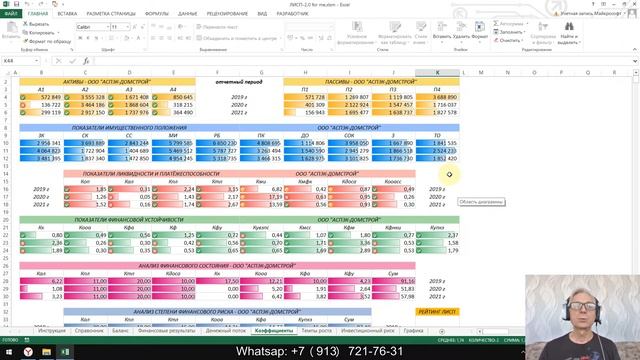Collapse the ribbon with the chevron arrow
640x360 pixels.
(635, 49)
